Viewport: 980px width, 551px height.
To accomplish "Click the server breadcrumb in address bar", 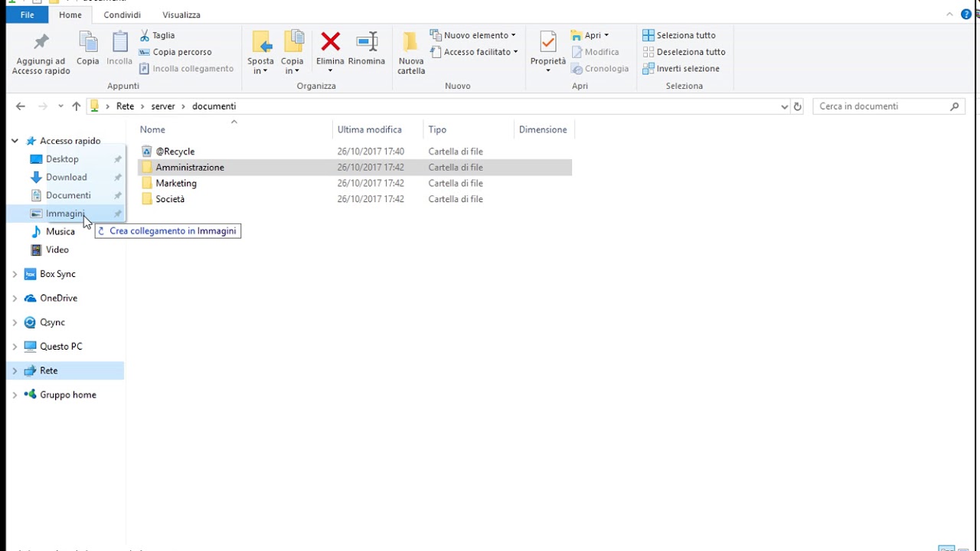I will (163, 106).
